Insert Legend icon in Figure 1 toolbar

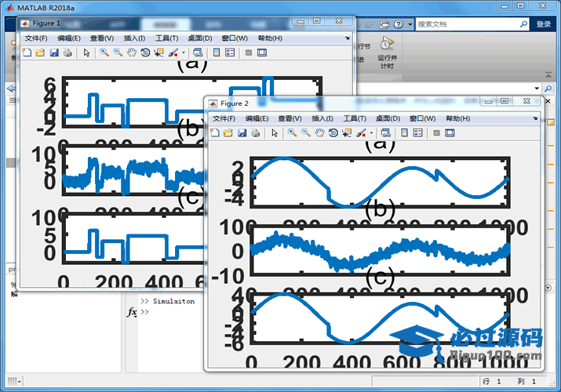pos(230,53)
